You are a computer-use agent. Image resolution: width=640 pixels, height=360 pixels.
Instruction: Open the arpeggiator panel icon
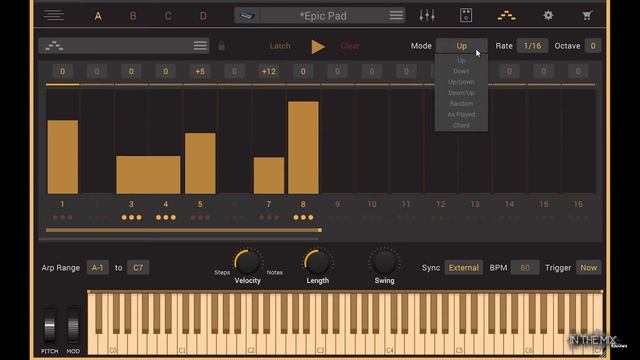coord(507,16)
